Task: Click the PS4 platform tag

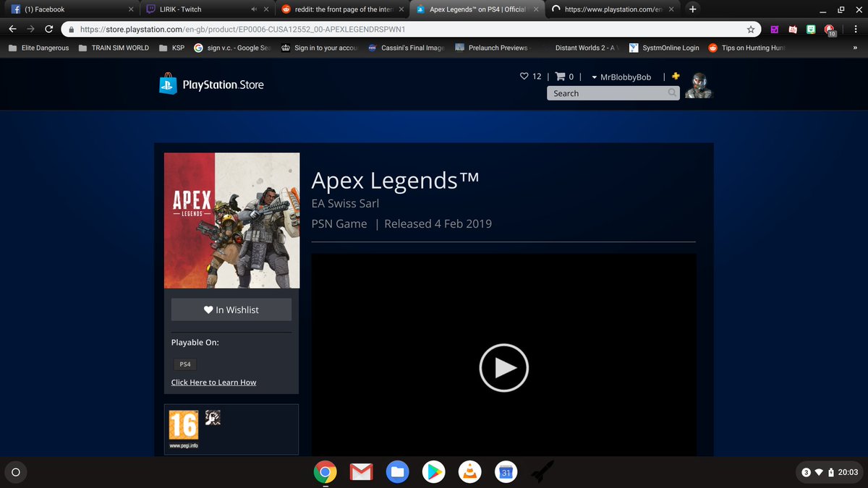Action: (185, 364)
